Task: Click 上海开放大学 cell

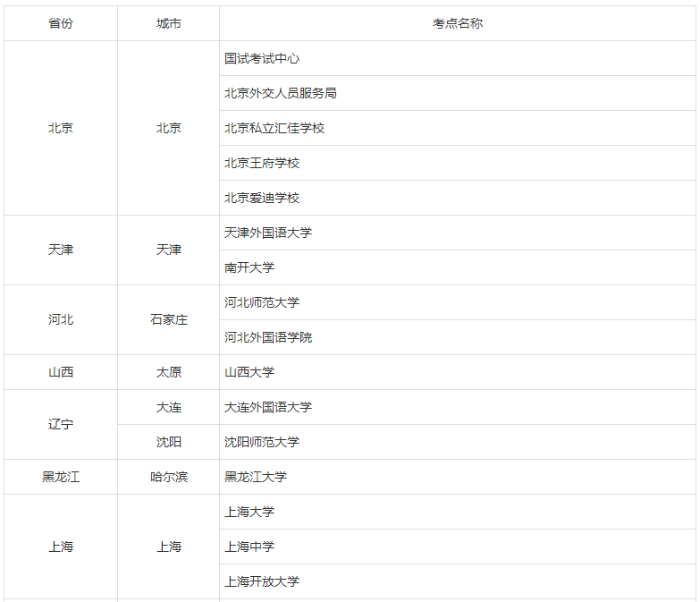Action: (x=458, y=581)
